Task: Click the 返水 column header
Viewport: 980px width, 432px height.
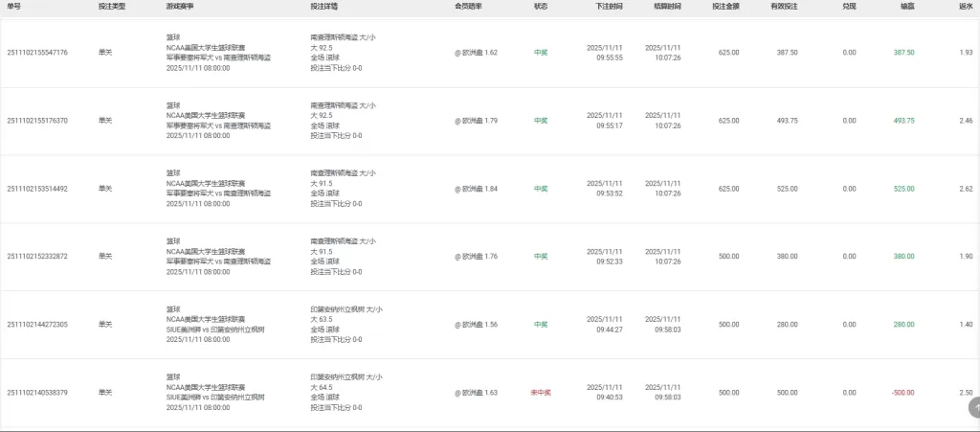Action: click(x=966, y=6)
